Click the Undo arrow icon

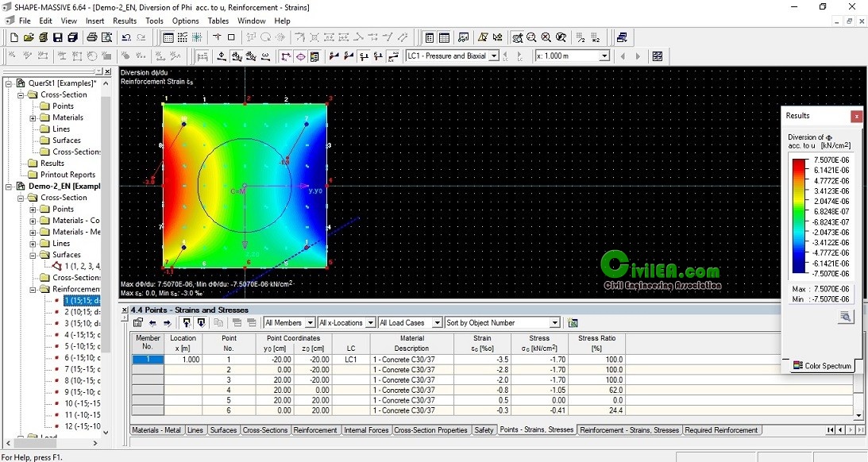pyautogui.click(x=126, y=37)
